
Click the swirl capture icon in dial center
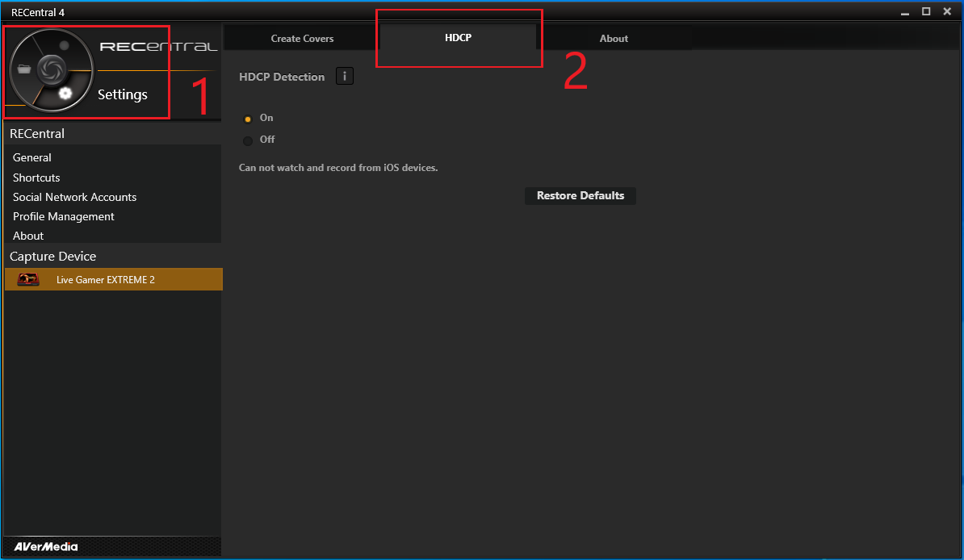click(52, 69)
